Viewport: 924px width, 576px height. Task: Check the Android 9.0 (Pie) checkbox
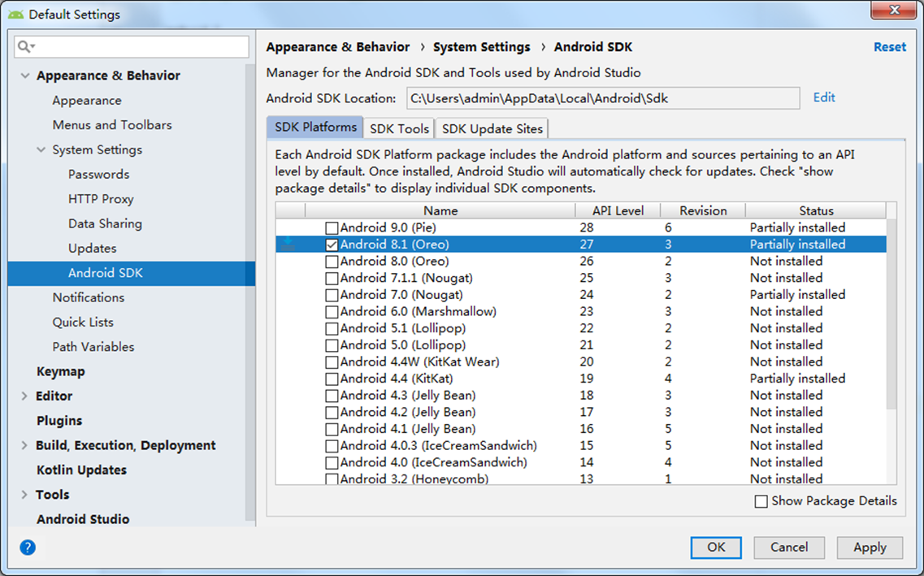[332, 227]
